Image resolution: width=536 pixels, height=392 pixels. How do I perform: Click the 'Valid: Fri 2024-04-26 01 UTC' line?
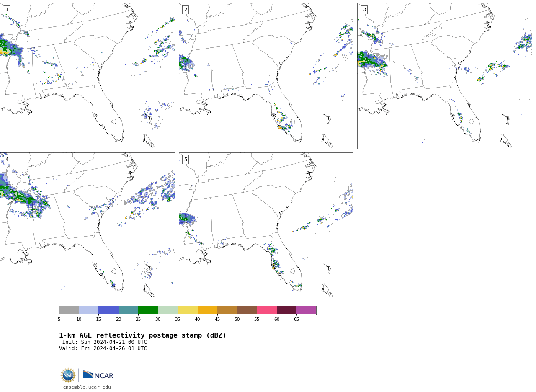pyautogui.click(x=103, y=348)
